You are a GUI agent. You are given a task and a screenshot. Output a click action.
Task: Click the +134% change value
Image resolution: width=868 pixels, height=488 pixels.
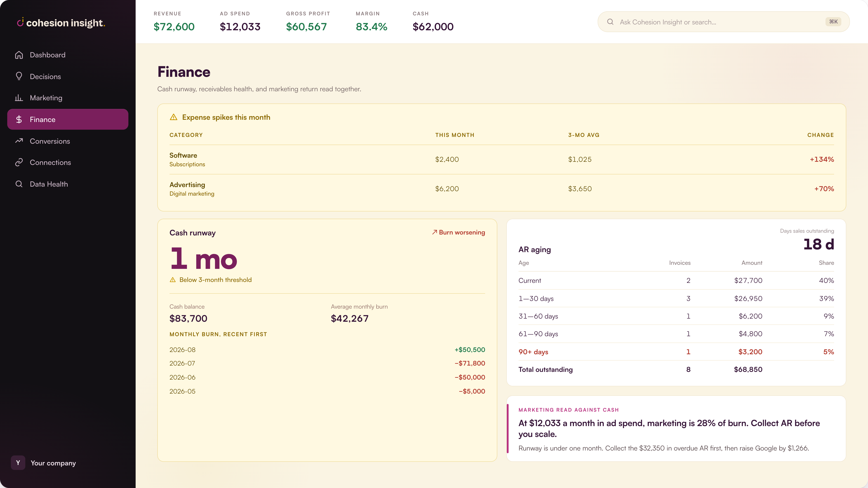(822, 159)
